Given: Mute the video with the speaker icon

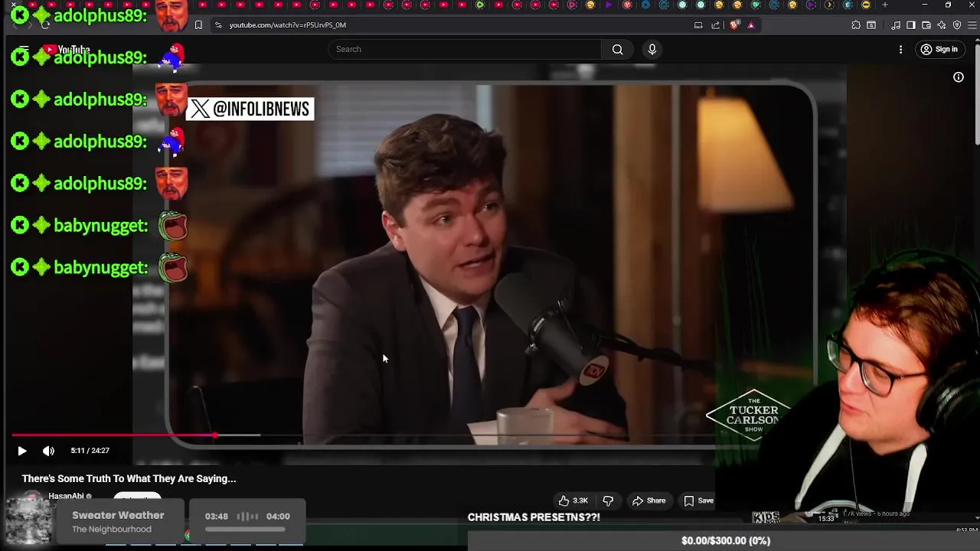Looking at the screenshot, I should point(48,451).
